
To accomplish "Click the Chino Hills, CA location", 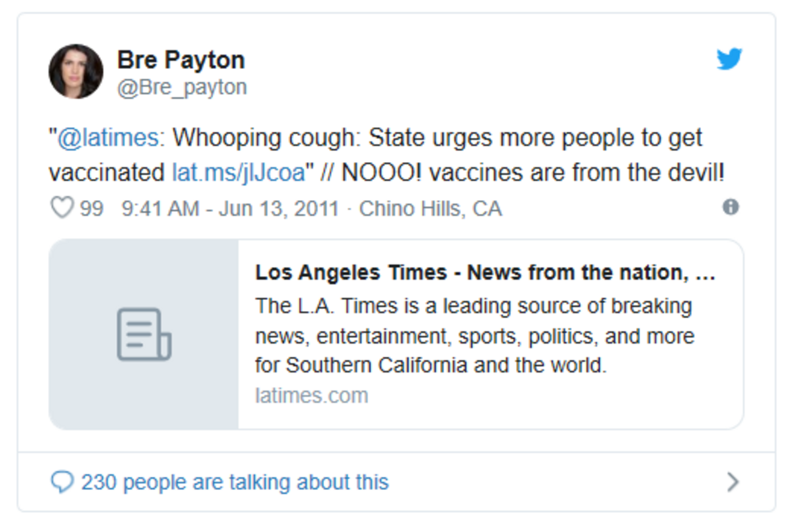I will (430, 209).
